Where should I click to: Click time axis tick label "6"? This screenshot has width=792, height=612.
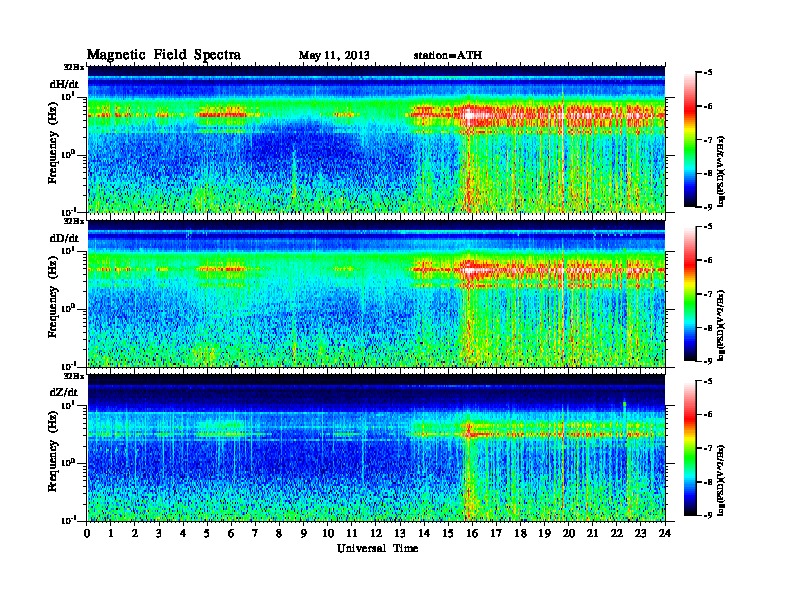point(231,533)
